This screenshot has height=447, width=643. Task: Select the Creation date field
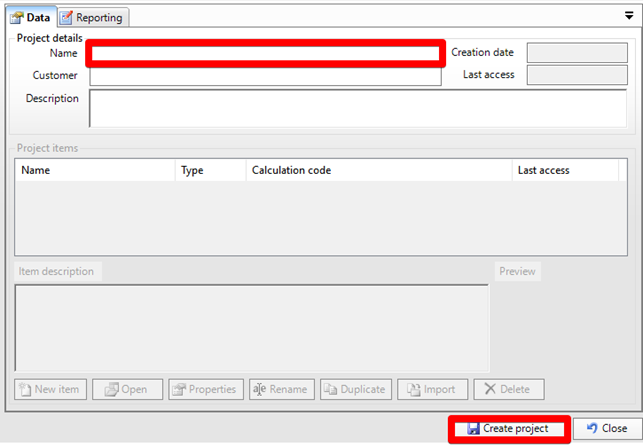(x=577, y=52)
